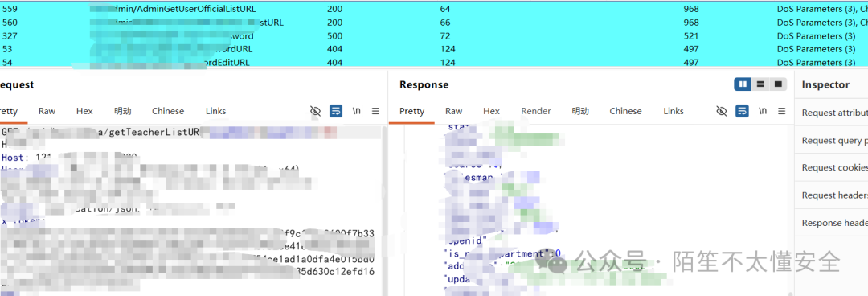Switch to combined tabbed layout view
The height and width of the screenshot is (296, 868).
tap(778, 84)
